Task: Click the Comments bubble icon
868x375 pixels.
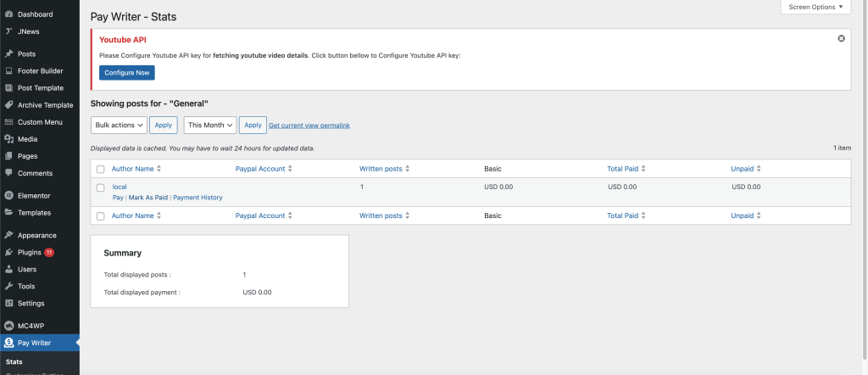Action: [8, 173]
